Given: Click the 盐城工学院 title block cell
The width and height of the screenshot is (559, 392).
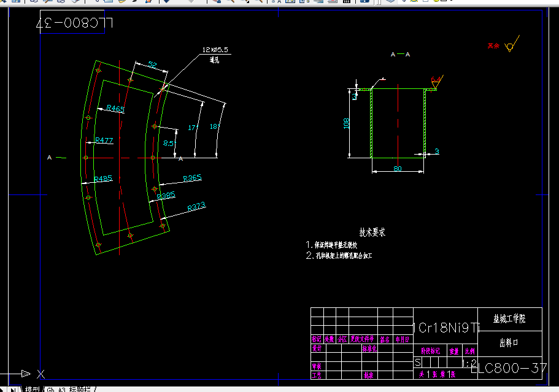Looking at the screenshot, I should (x=509, y=319).
